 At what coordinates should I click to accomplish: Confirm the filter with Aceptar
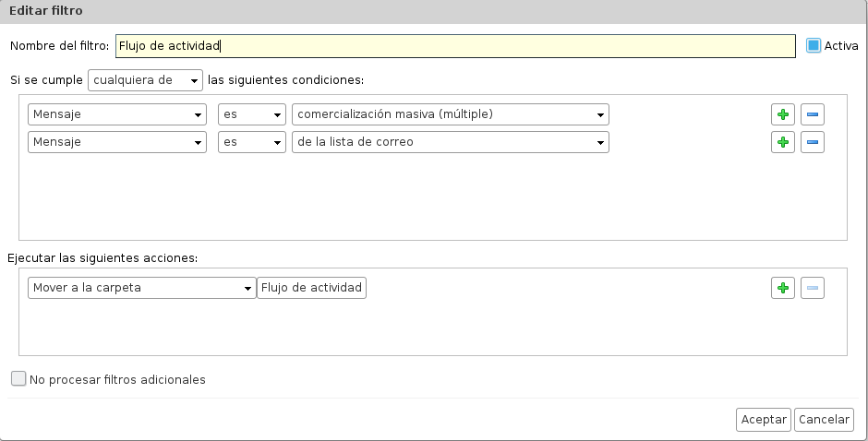764,420
